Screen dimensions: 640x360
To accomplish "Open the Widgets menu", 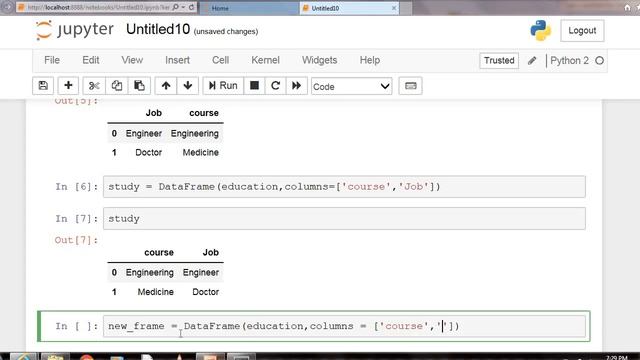I will pos(320,60).
